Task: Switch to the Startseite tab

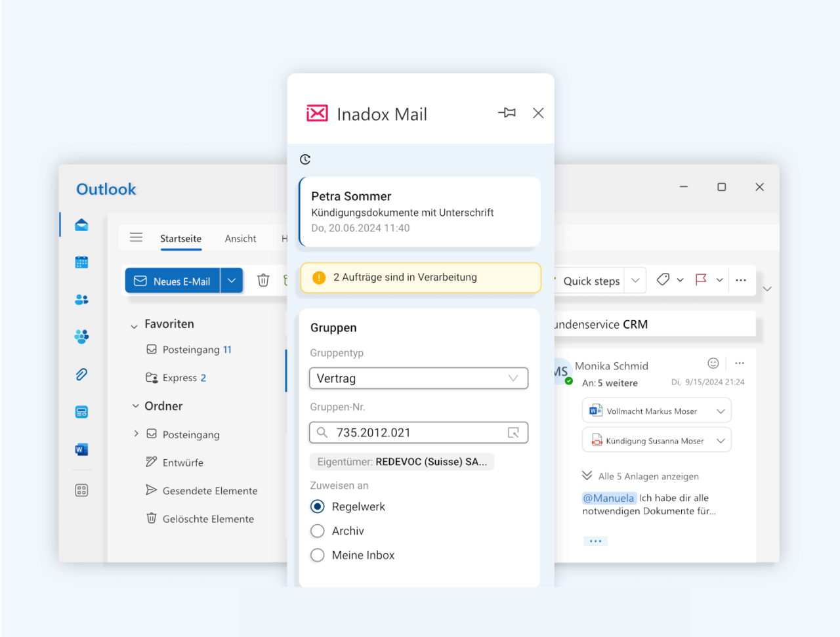Action: (x=181, y=239)
